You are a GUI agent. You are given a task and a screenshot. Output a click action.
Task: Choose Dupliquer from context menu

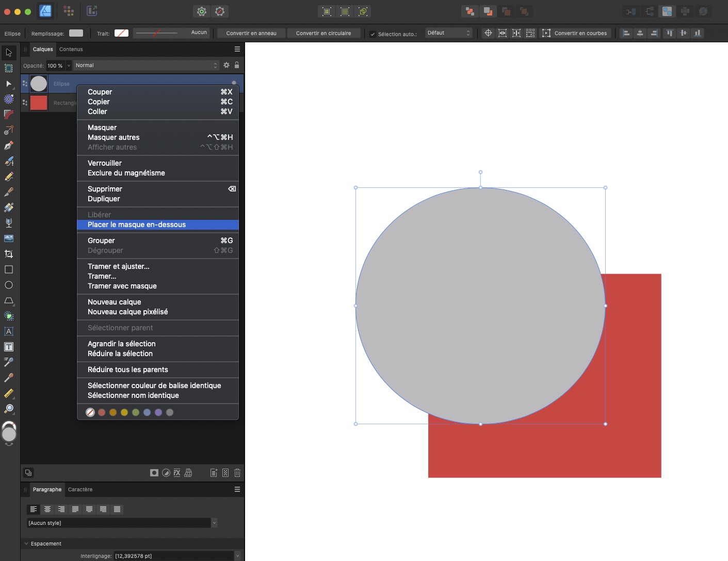point(158,199)
